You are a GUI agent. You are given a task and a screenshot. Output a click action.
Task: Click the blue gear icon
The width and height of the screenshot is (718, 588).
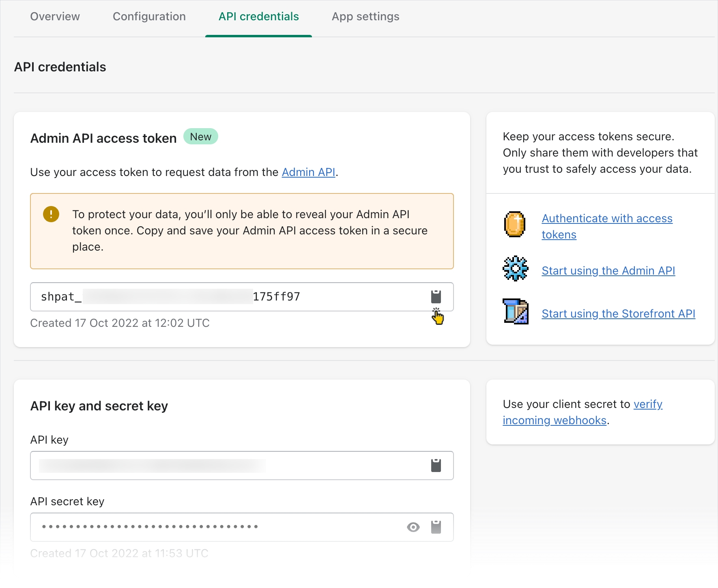click(x=515, y=268)
